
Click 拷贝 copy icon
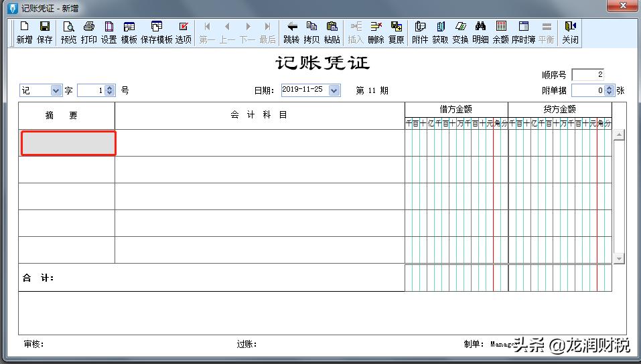pos(311,27)
